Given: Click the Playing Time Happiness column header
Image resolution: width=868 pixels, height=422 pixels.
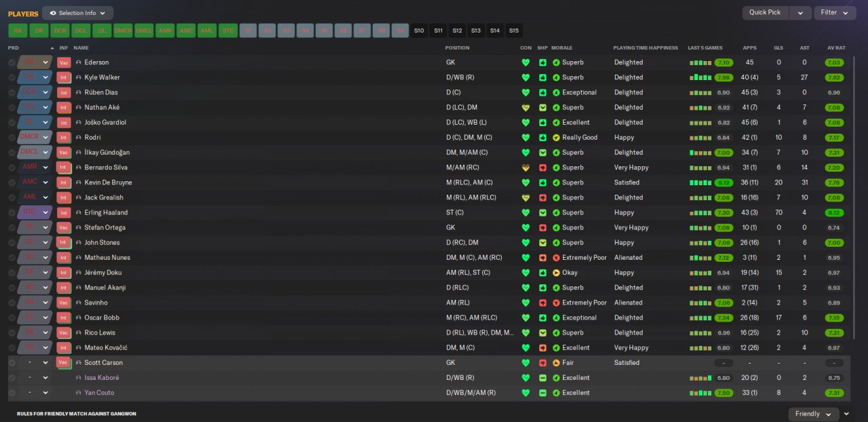Looking at the screenshot, I should 646,48.
